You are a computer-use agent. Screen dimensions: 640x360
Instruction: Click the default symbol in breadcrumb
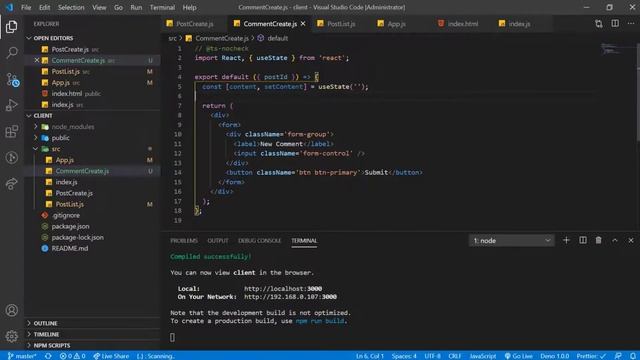click(278, 38)
